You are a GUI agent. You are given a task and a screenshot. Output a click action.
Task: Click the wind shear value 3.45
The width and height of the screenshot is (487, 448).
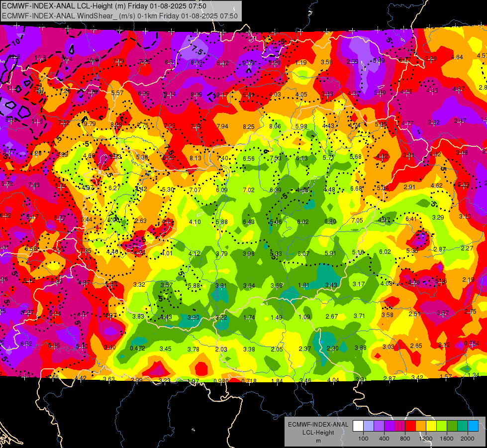tap(166, 349)
